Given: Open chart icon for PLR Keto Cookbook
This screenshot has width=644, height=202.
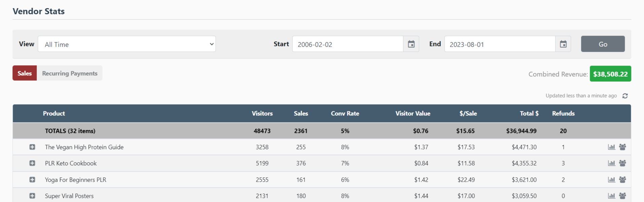Looking at the screenshot, I should [611, 163].
